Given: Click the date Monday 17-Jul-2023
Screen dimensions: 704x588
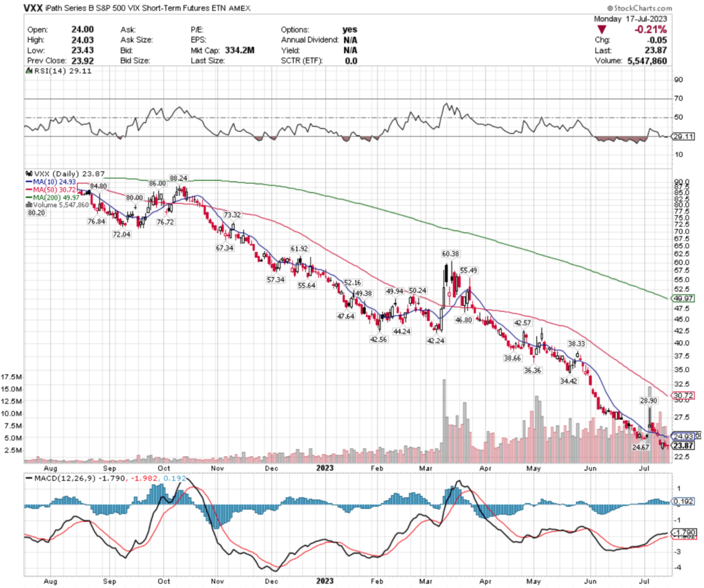Looking at the screenshot, I should coord(630,19).
